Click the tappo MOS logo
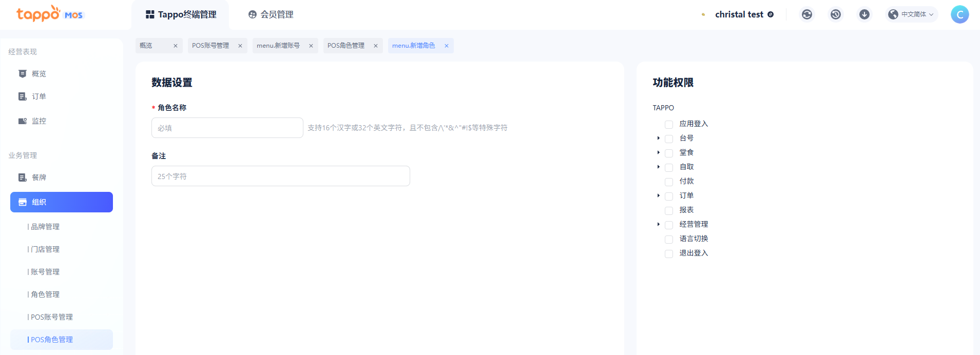Viewport: 980px width, 355px height. pyautogui.click(x=49, y=14)
